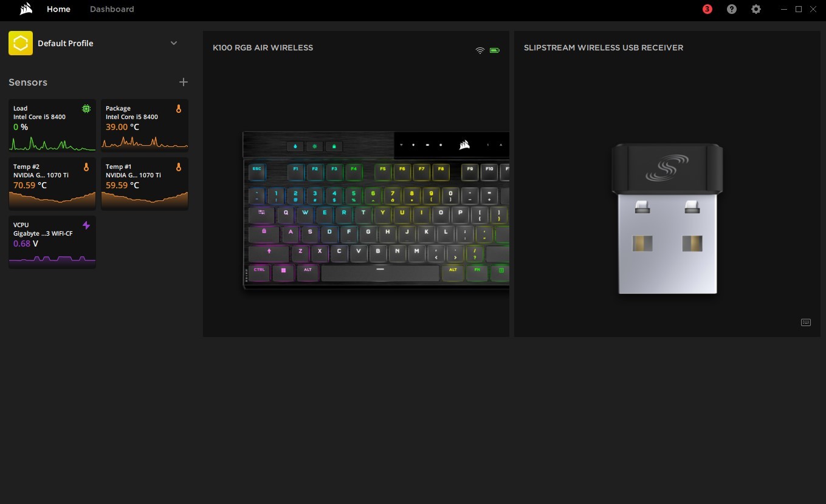Click the K100 RGB AIR WIRELESS title
Image resolution: width=826 pixels, height=504 pixels.
tap(263, 47)
